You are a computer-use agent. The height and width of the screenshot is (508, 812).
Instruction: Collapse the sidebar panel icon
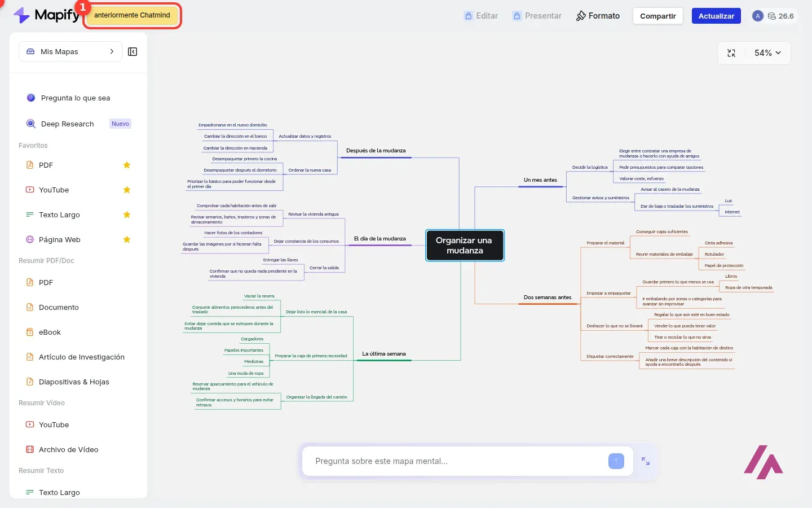click(x=133, y=52)
